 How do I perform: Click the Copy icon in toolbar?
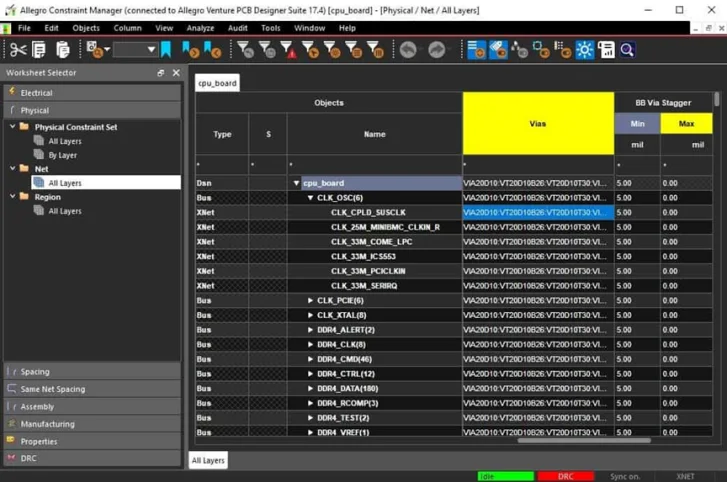tap(39, 49)
